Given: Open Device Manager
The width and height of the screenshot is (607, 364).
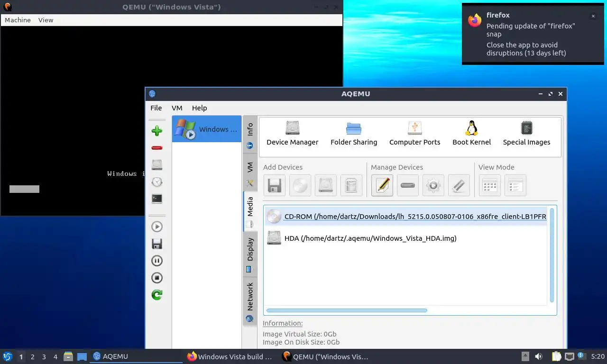Looking at the screenshot, I should point(293,133).
